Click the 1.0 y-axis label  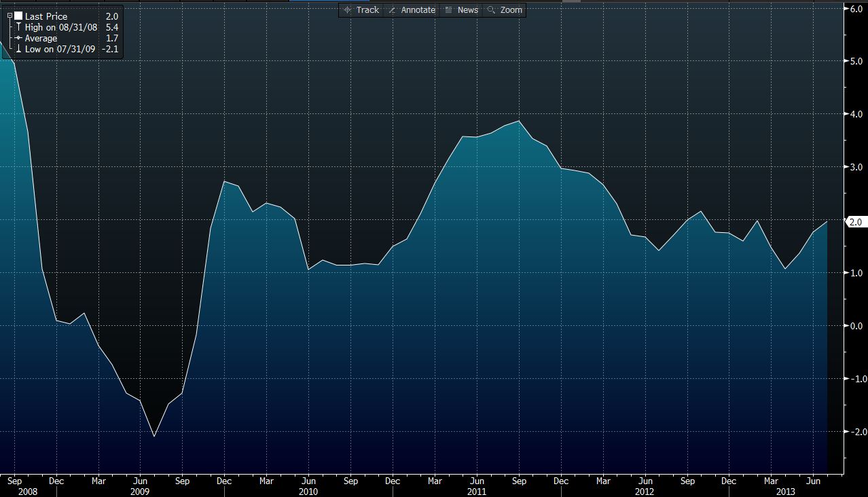[856, 273]
